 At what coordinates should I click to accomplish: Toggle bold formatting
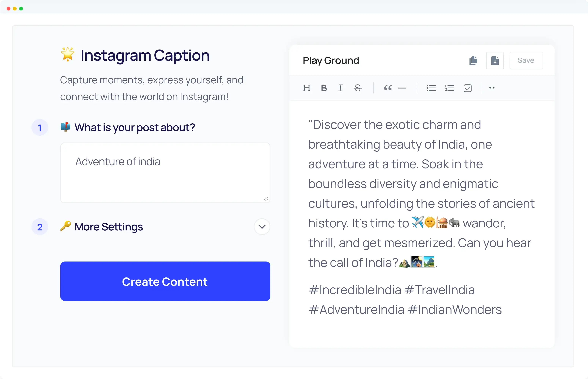[x=323, y=88]
